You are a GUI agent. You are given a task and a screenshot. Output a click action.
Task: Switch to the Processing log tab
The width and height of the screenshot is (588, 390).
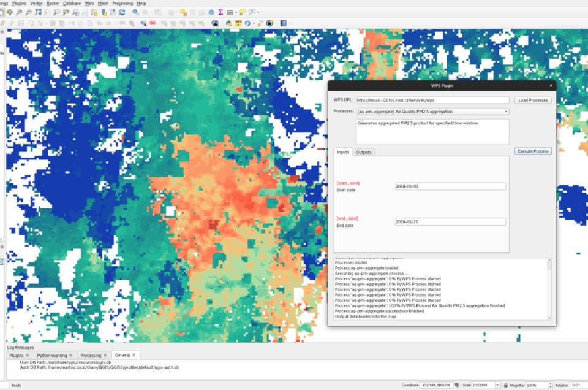91,355
